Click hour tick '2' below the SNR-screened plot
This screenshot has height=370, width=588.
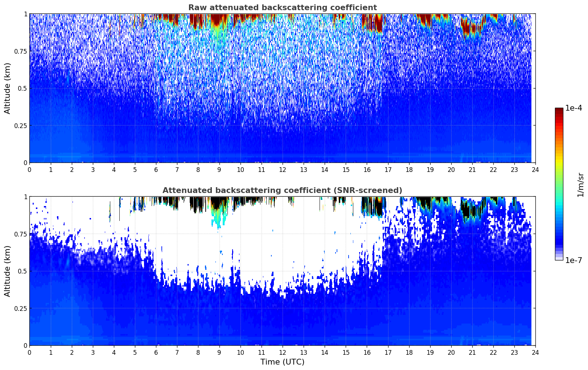[71, 352]
